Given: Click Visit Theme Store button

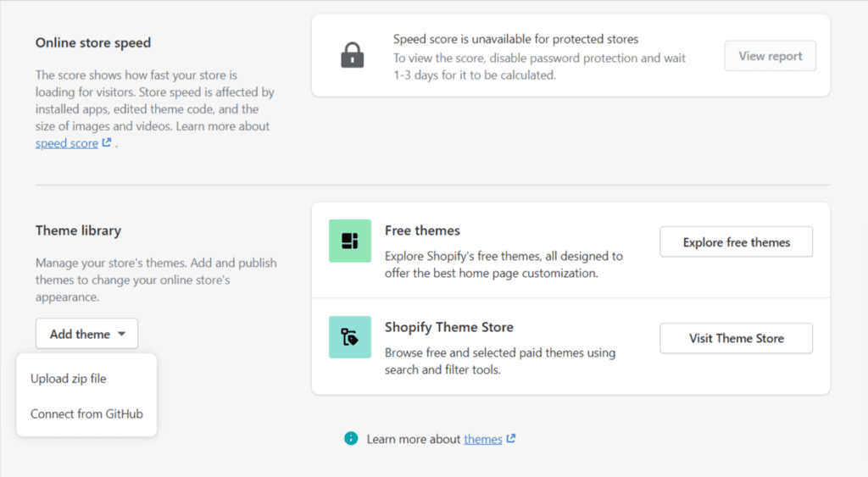Looking at the screenshot, I should (737, 338).
